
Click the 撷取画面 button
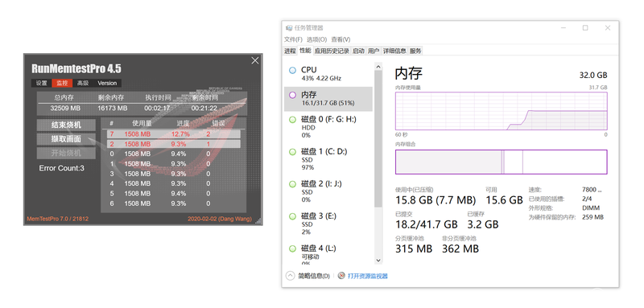(66, 139)
